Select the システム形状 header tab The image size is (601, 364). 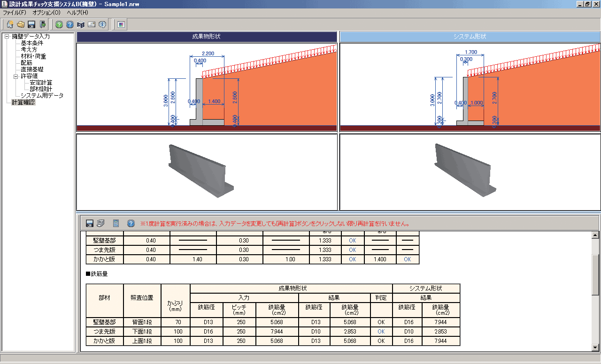point(470,37)
